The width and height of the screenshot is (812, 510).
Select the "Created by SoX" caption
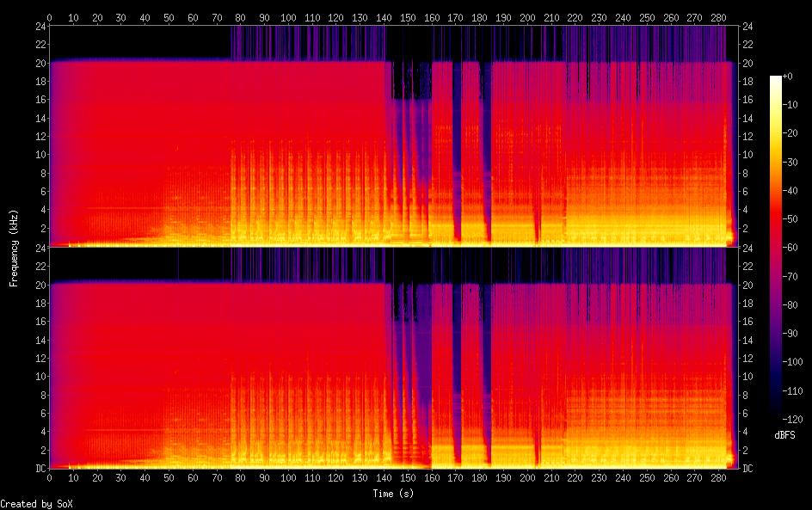(x=36, y=504)
